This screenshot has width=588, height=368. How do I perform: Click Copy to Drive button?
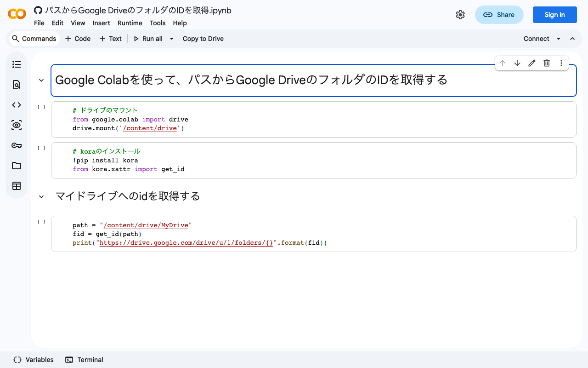coord(203,39)
